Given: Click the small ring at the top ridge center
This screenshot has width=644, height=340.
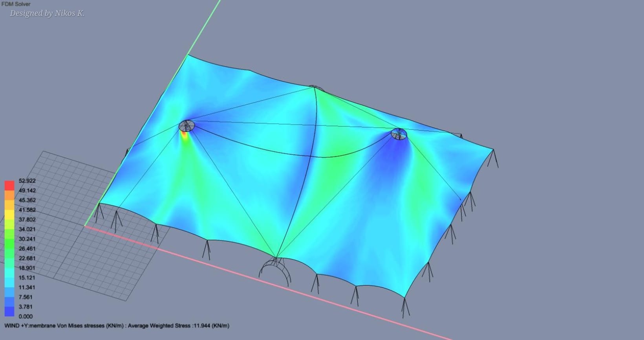Looking at the screenshot, I should point(314,87).
